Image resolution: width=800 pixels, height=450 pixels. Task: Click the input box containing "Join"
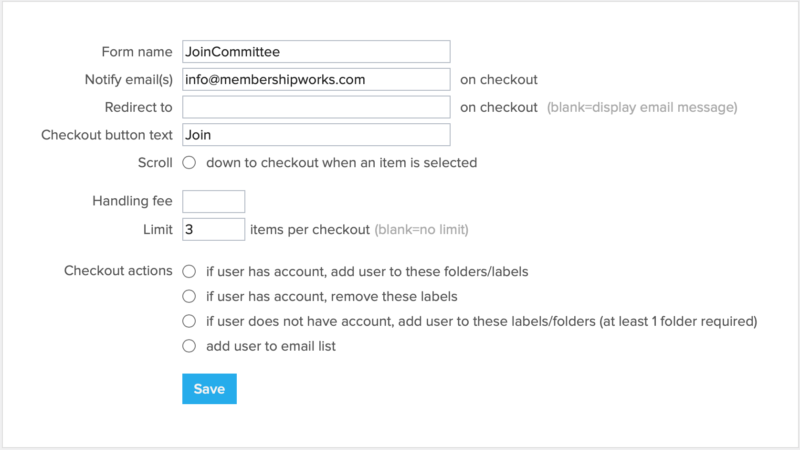pyautogui.click(x=316, y=135)
